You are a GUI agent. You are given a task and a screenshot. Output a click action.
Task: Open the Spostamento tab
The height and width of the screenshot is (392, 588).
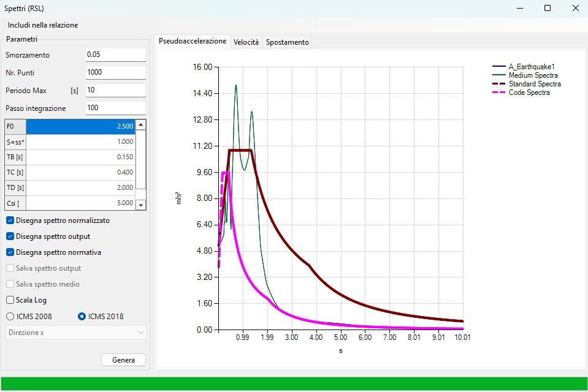[287, 42]
